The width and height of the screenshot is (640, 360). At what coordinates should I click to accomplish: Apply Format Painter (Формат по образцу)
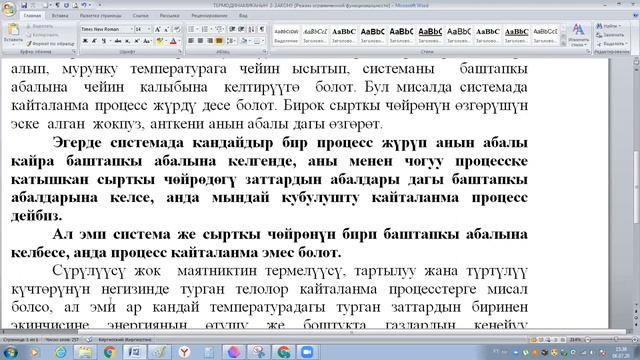point(51,43)
